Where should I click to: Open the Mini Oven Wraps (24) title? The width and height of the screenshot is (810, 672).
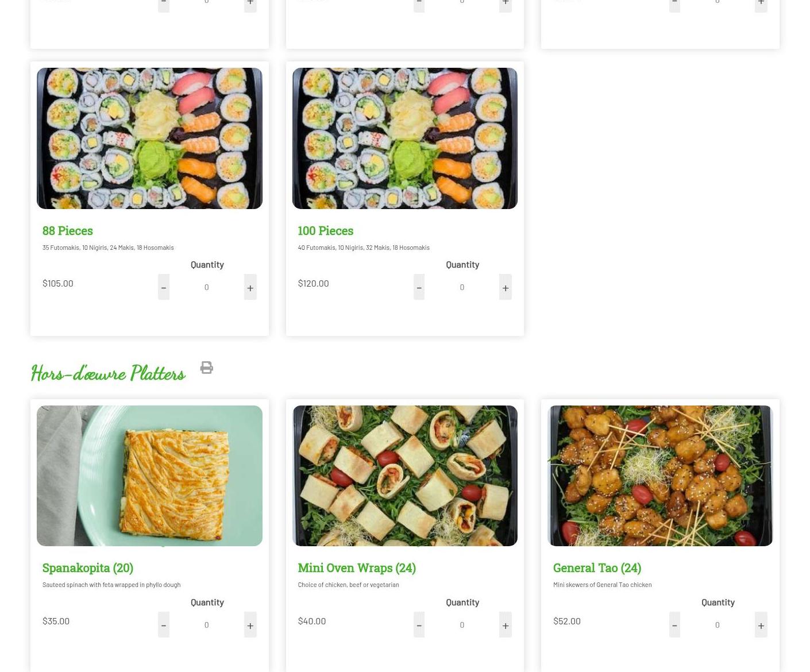coord(357,567)
